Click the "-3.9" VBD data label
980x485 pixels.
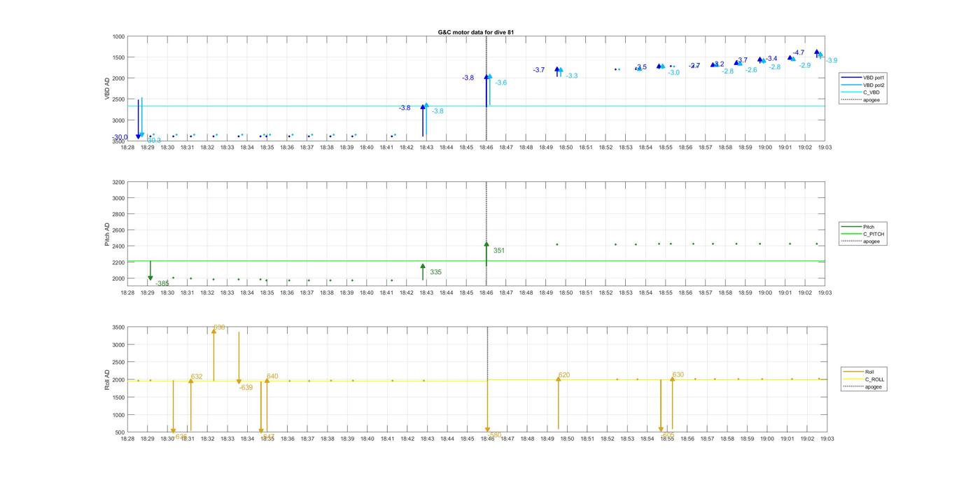831,61
